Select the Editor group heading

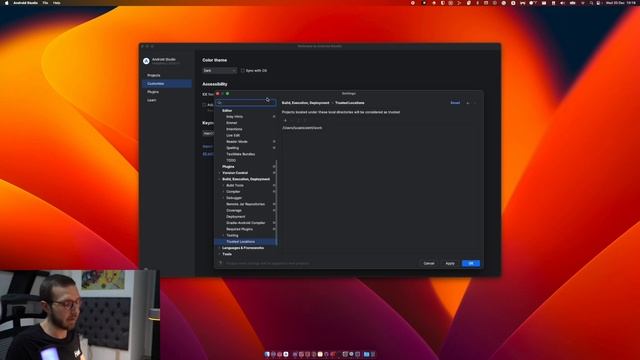[x=227, y=111]
